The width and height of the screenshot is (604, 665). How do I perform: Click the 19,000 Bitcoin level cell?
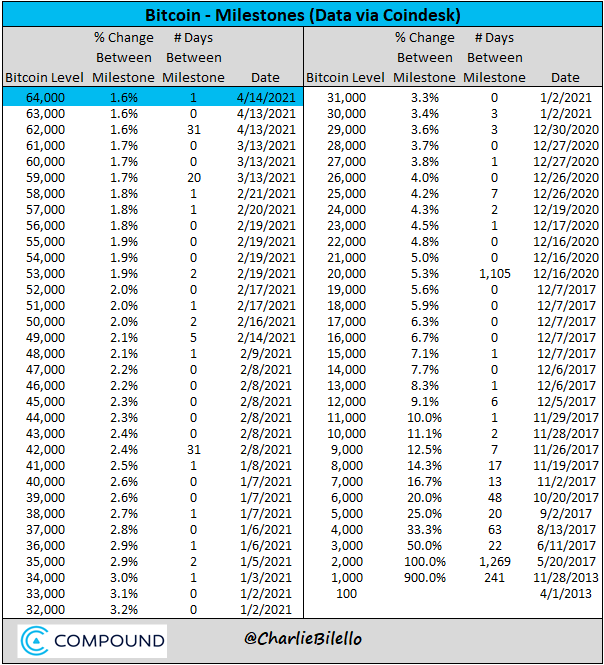(347, 290)
